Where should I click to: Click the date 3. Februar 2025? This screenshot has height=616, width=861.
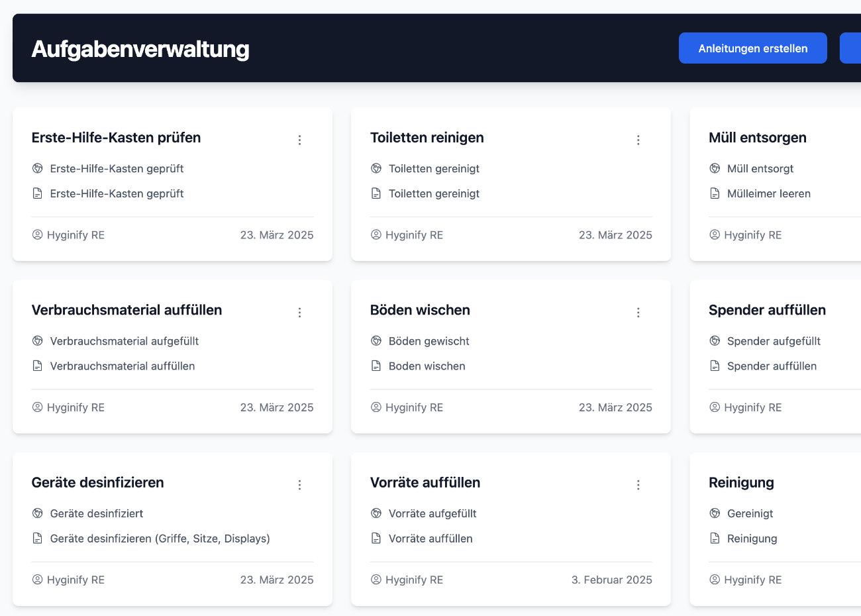coord(612,580)
